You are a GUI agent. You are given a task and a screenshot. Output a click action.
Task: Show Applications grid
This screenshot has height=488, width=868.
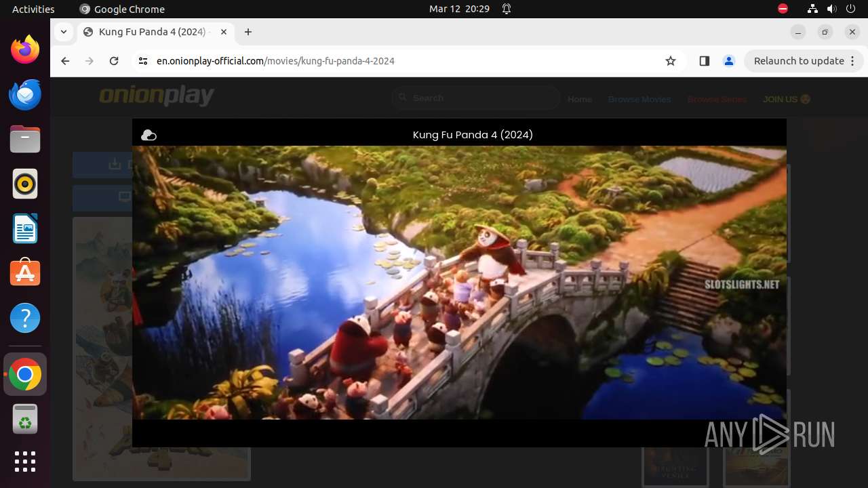[x=25, y=462]
